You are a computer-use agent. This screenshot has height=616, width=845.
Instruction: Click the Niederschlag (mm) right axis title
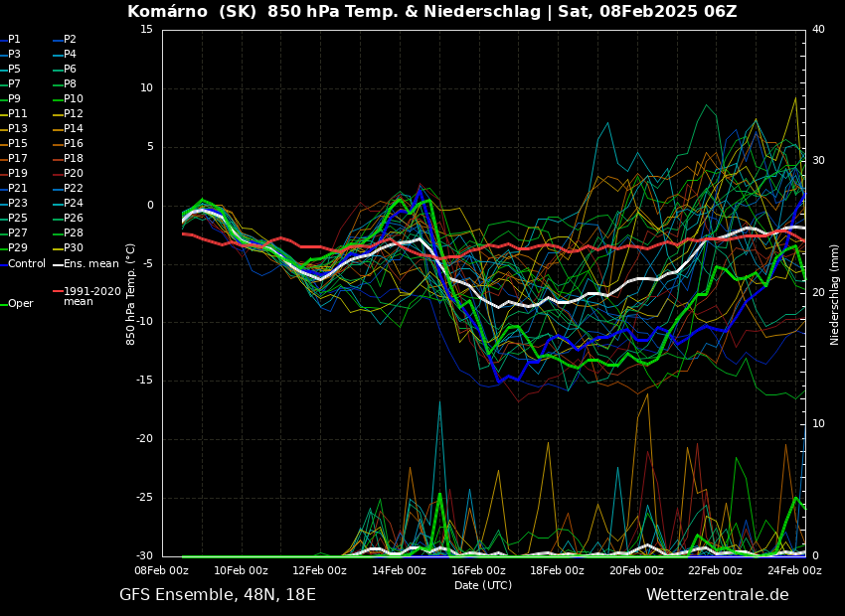click(x=835, y=294)
